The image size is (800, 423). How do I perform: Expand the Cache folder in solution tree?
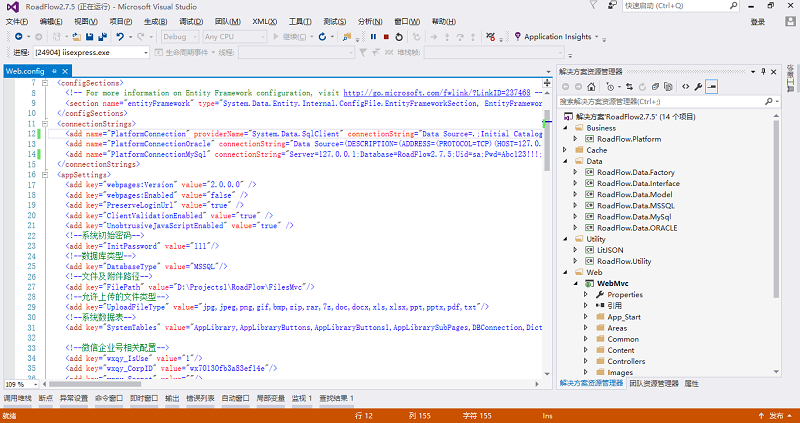point(566,149)
